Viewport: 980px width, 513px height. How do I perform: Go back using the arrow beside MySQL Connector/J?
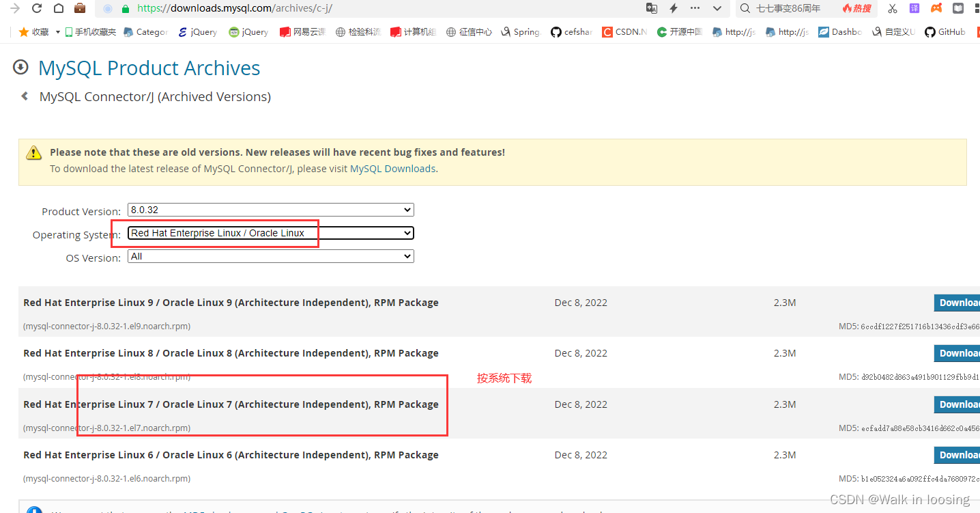(x=25, y=96)
